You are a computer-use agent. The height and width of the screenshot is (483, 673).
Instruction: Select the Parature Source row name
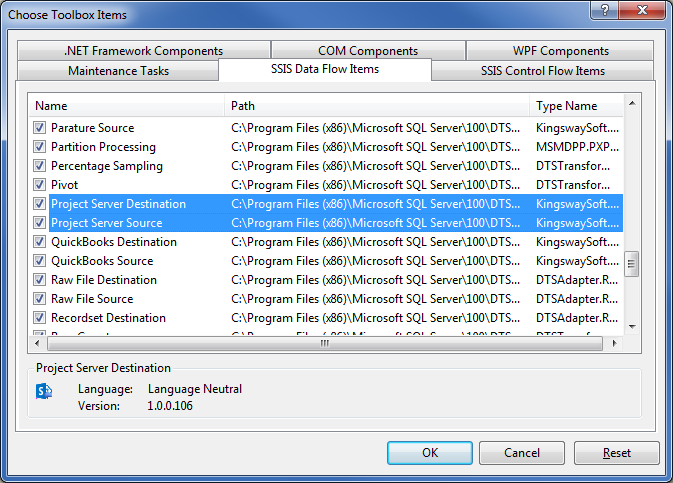click(93, 128)
